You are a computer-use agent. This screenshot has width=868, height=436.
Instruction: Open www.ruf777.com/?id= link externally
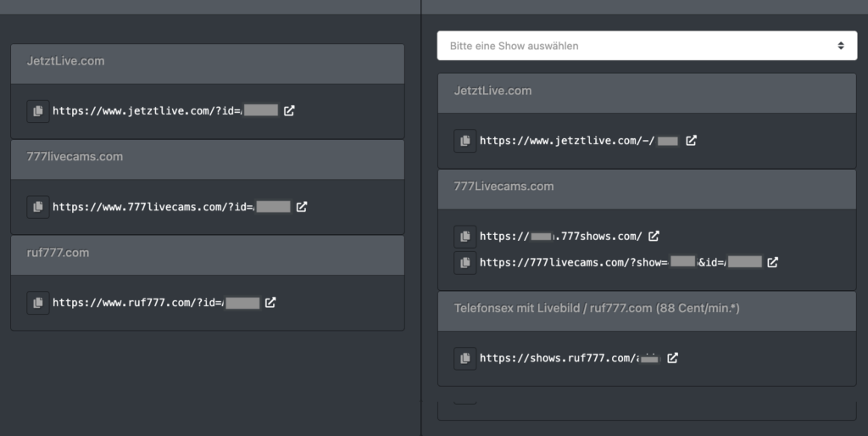click(x=270, y=302)
